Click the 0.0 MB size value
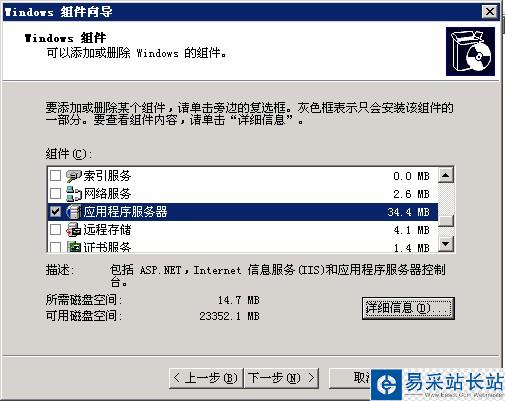The height and width of the screenshot is (401, 505). [411, 176]
